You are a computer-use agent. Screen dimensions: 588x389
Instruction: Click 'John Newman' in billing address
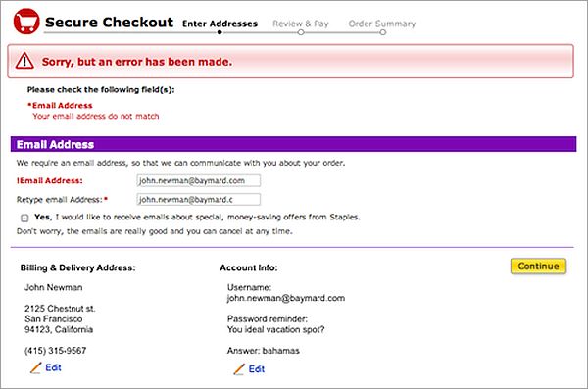pyautogui.click(x=54, y=287)
